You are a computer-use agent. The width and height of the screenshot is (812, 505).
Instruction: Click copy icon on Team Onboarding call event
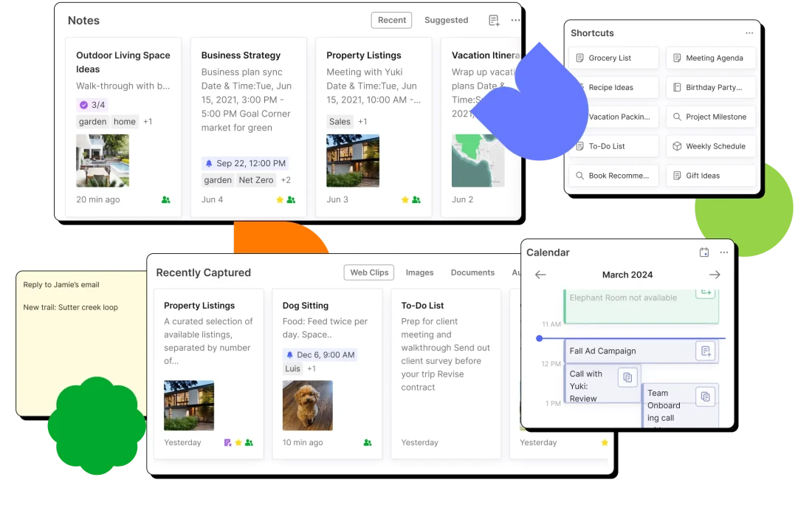click(x=705, y=396)
